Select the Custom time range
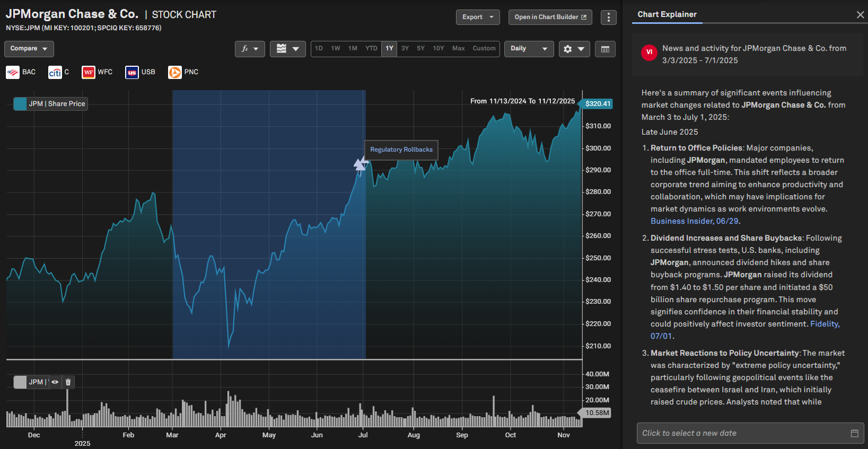Viewport: 868px width, 449px height. (484, 49)
